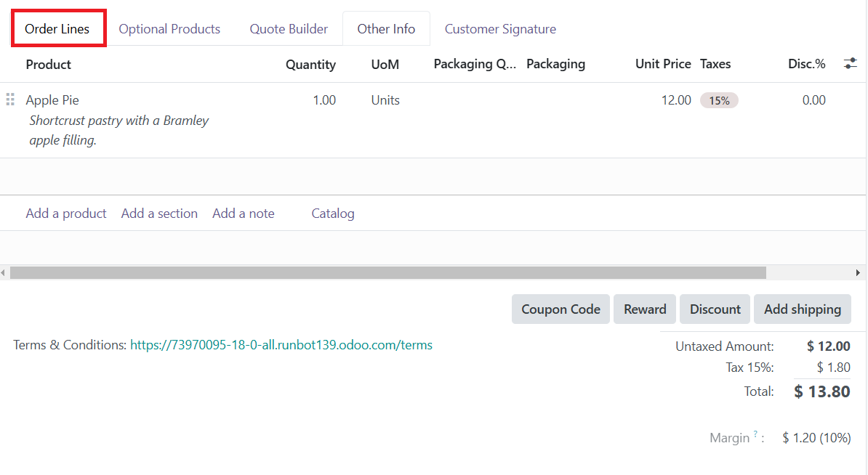Screen dimensions: 868x475
Task: Click the horizontal scrollbar thumb
Action: point(388,272)
